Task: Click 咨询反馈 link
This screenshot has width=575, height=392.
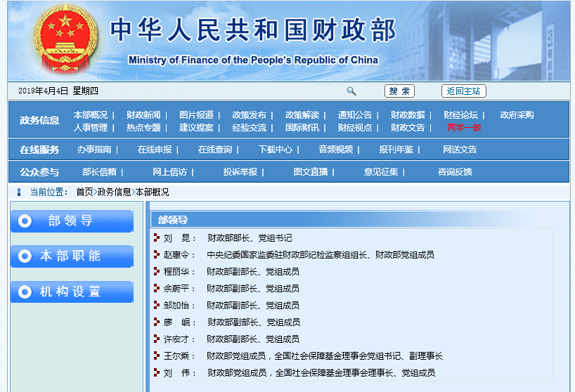Action: 455,172
